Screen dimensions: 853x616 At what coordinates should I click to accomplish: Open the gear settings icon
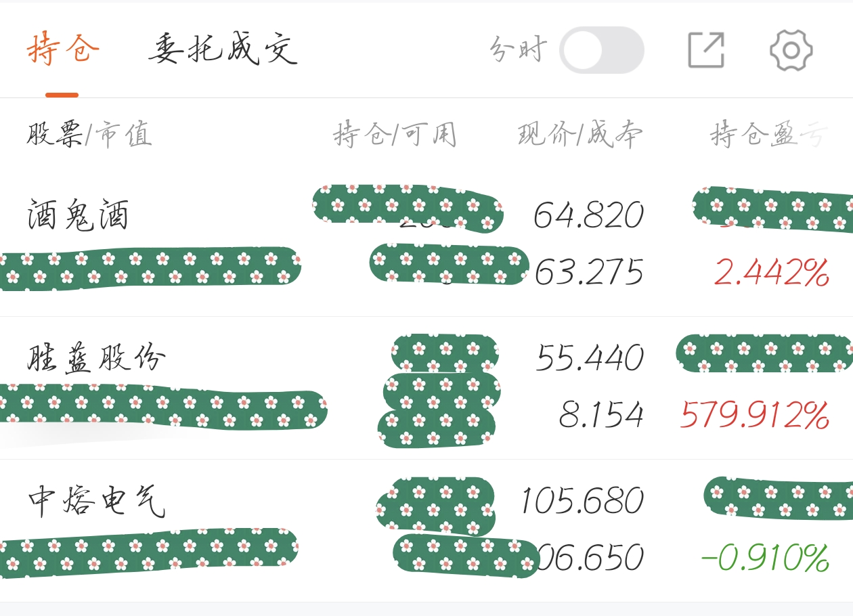(x=791, y=50)
